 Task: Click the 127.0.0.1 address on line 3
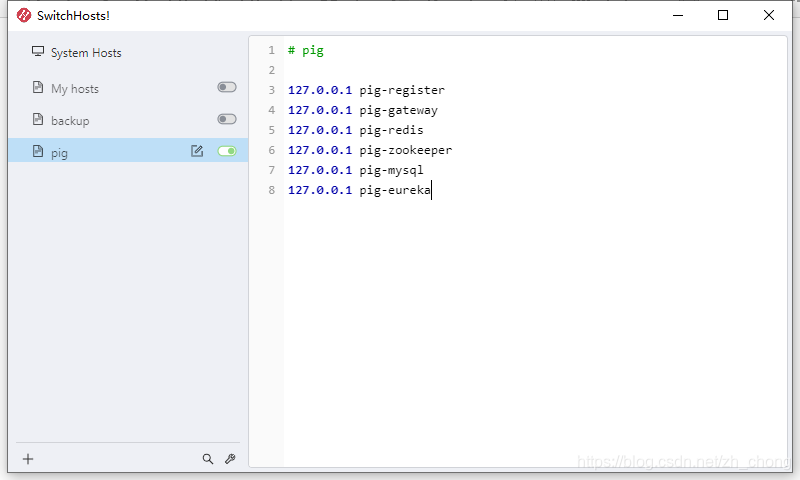point(320,90)
